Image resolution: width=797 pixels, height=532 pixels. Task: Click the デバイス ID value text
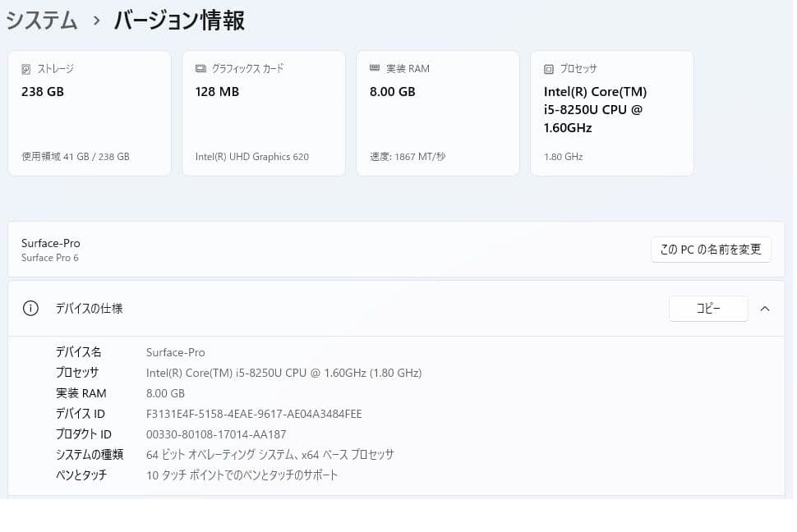click(x=253, y=413)
